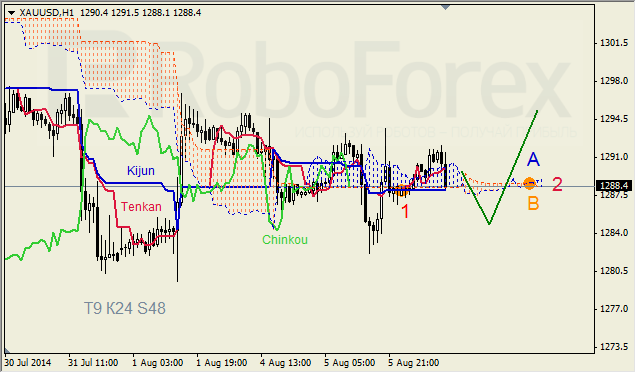Screen dimensions: 636x373
Task: Click the 30 Jul 2014 date label
Action: pyautogui.click(x=28, y=362)
